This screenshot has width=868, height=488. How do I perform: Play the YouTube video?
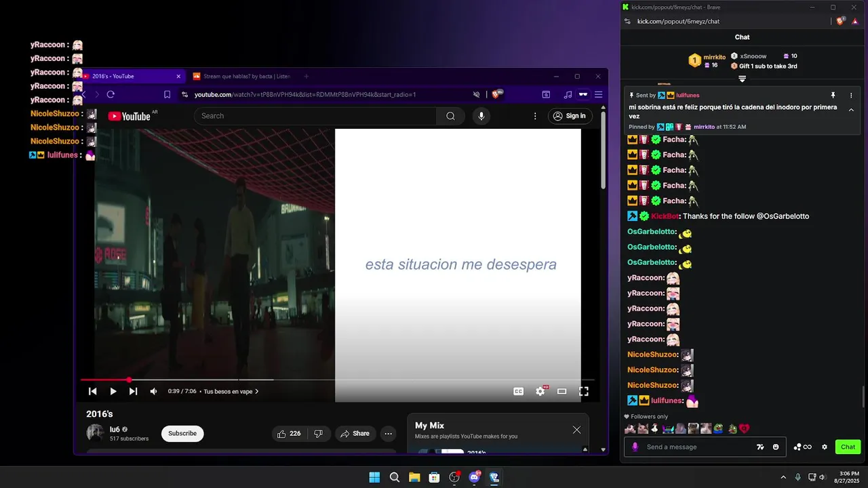pos(113,391)
